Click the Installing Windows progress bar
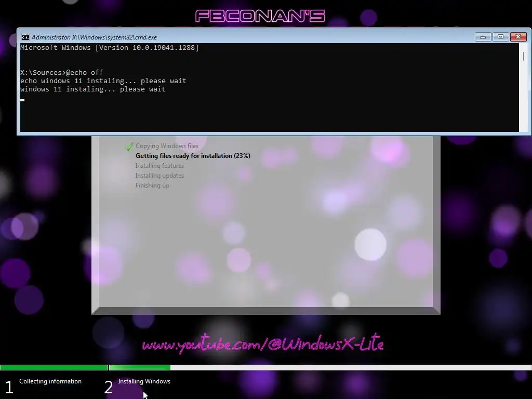 click(320, 367)
